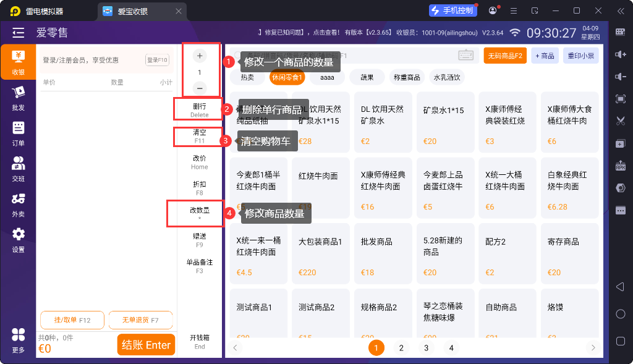The image size is (633, 364).
Task: Decrease quantity with the minus stepper
Action: pyautogui.click(x=200, y=88)
